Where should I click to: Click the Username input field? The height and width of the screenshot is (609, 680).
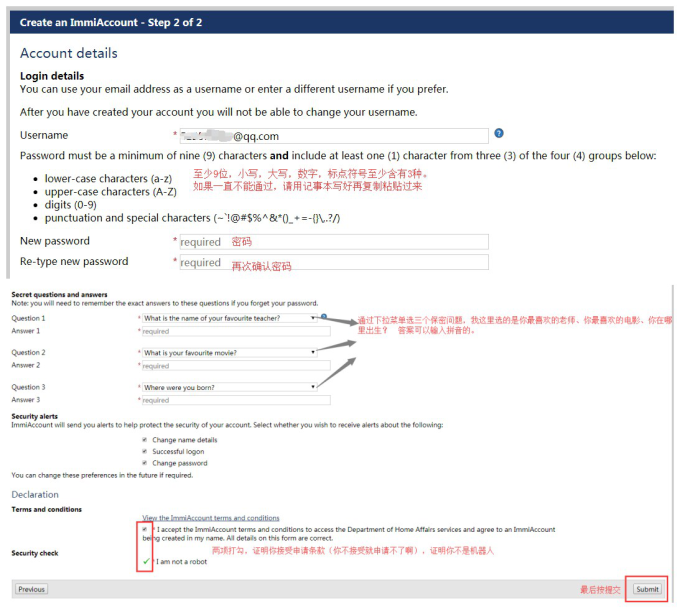(332, 136)
